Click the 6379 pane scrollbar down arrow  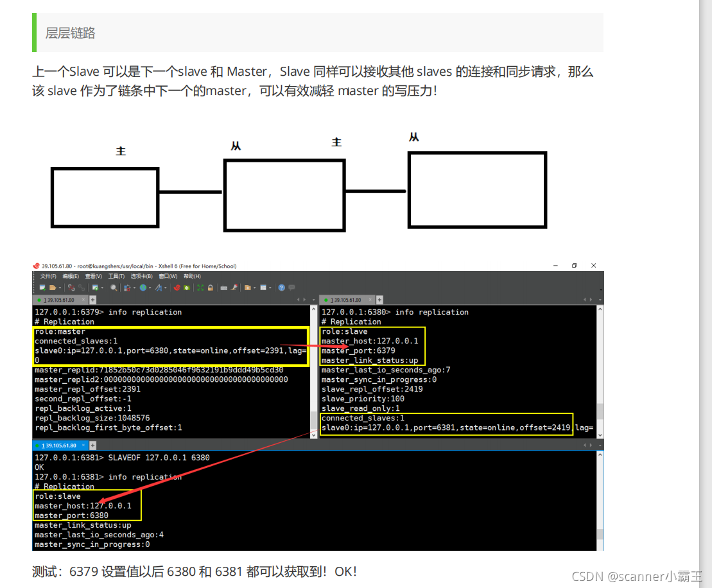[x=313, y=435]
